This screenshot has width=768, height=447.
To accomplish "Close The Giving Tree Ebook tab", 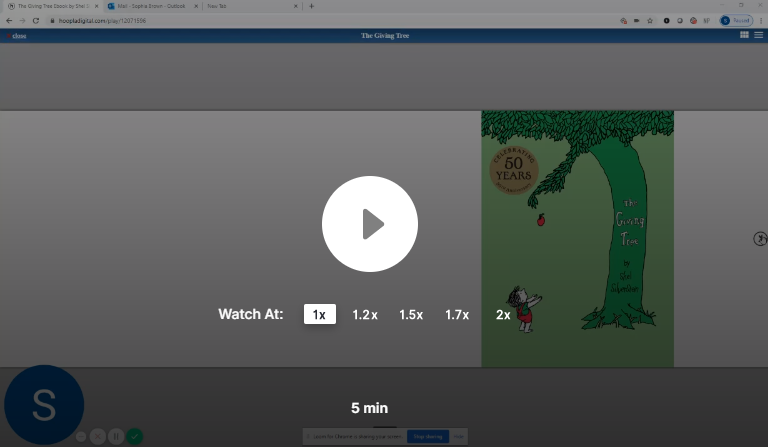I will [x=96, y=6].
